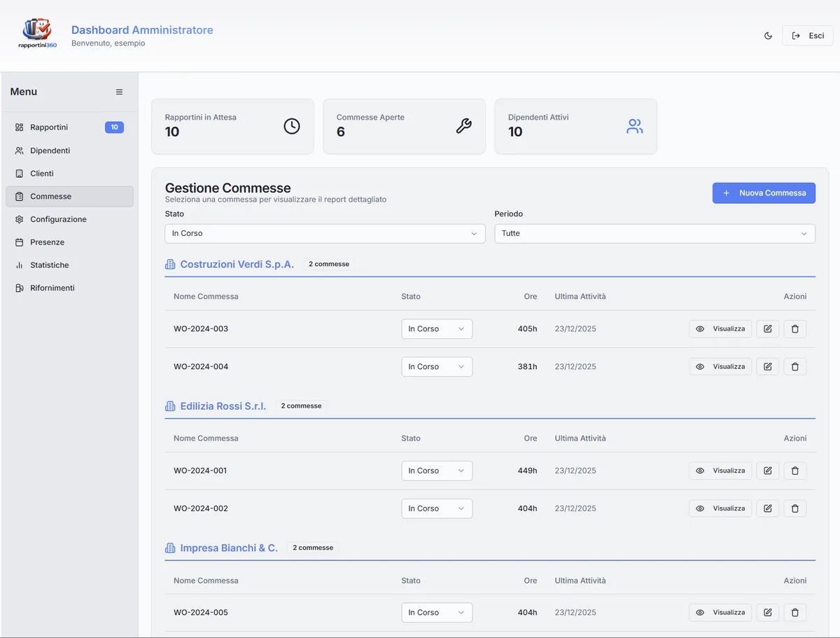Open the Periodo filter dropdown
The height and width of the screenshot is (638, 840).
tap(654, 233)
